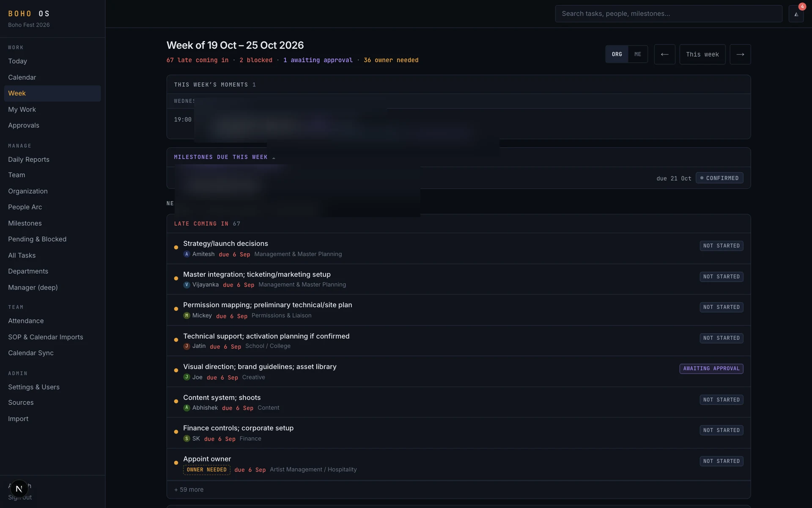The image size is (812, 508).
Task: Click the Confirmed milestone status
Action: coord(719,178)
